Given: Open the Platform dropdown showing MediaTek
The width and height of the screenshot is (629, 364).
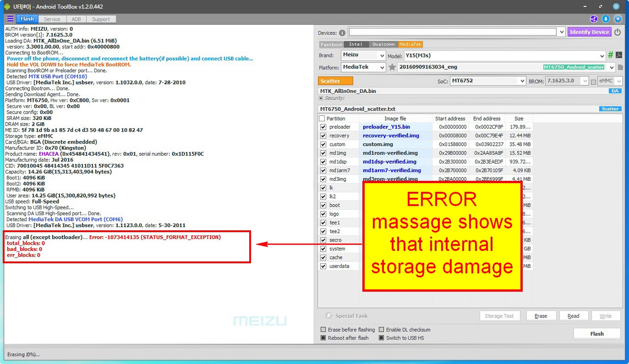Looking at the screenshot, I should pyautogui.click(x=363, y=67).
